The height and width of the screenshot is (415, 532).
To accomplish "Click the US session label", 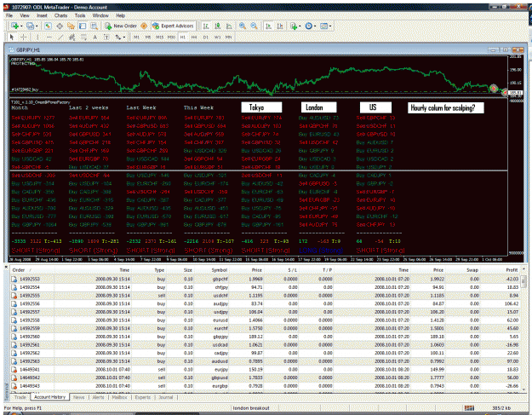I will [375, 107].
